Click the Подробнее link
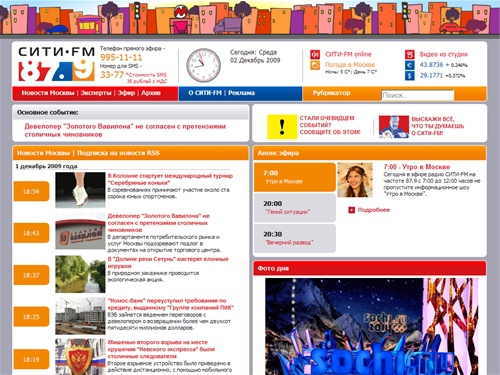The height and width of the screenshot is (375, 500). 374,210
